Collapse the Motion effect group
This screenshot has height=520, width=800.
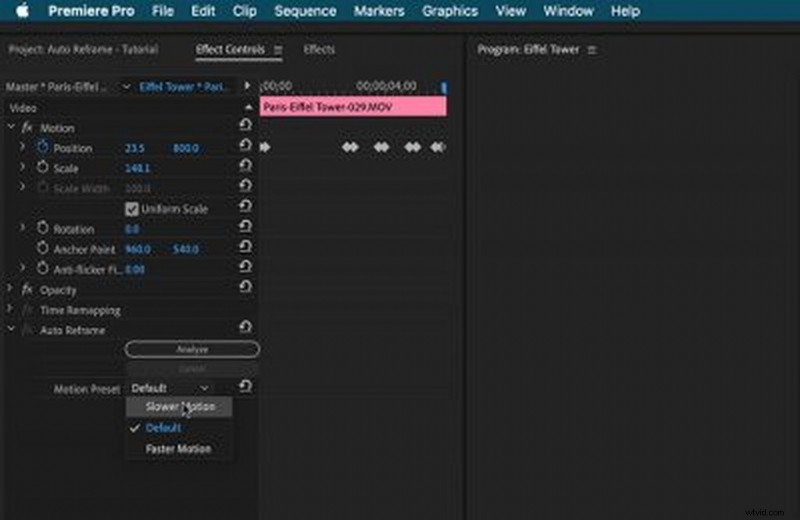point(11,126)
